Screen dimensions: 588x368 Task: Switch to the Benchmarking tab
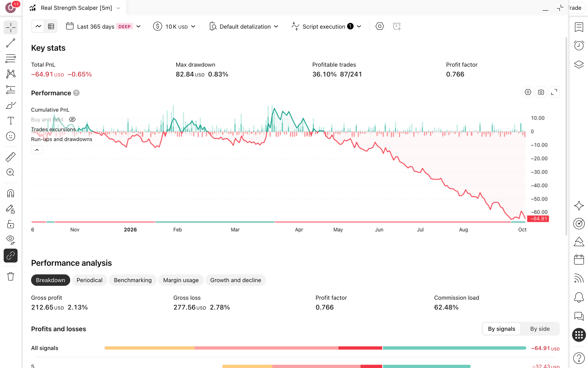pyautogui.click(x=133, y=280)
